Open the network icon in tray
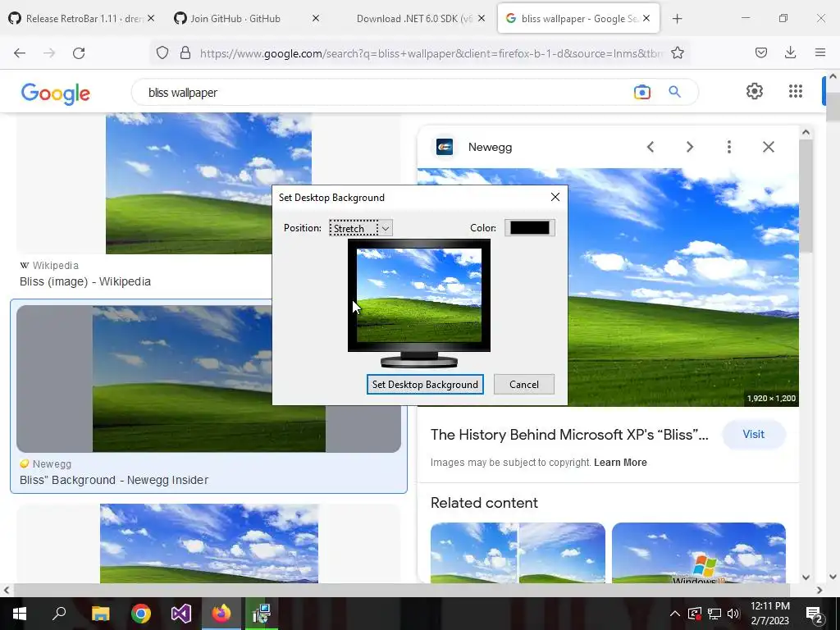This screenshot has width=840, height=630. coord(714,614)
